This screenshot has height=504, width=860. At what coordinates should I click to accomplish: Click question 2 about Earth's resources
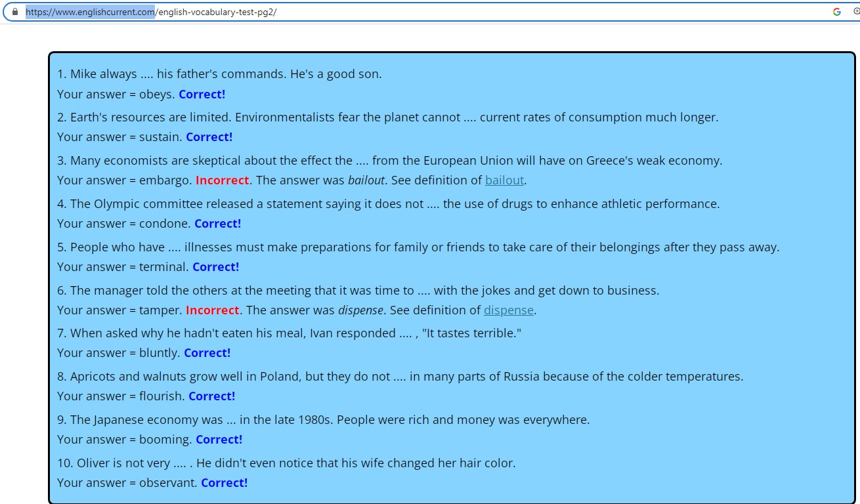click(x=388, y=117)
